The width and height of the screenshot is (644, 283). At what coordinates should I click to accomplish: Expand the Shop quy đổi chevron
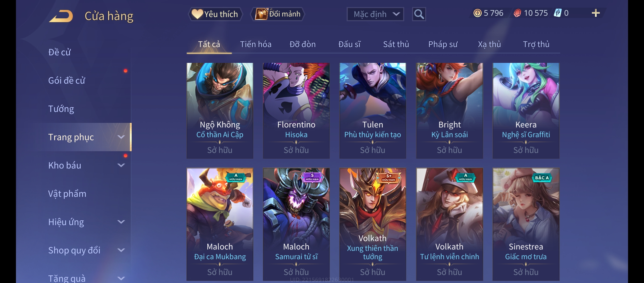point(121,250)
